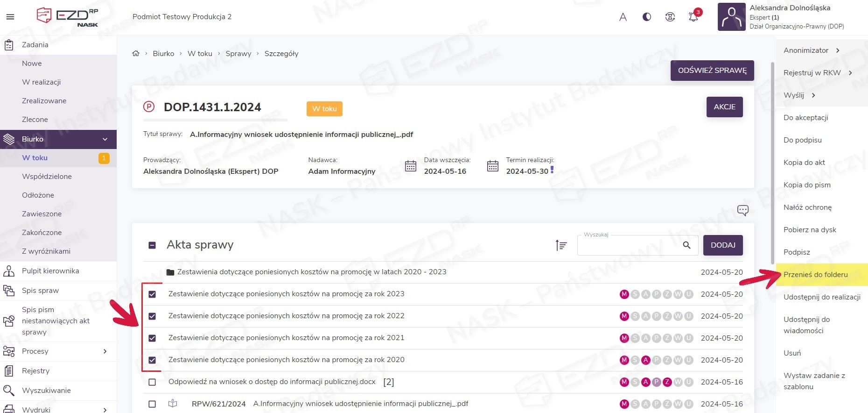This screenshot has height=413, width=868.
Task: Click the help lifebuoy icon in header
Action: 670,17
